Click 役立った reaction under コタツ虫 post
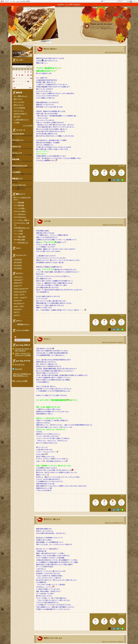The height and width of the screenshot is (644, 138). (x=121, y=322)
